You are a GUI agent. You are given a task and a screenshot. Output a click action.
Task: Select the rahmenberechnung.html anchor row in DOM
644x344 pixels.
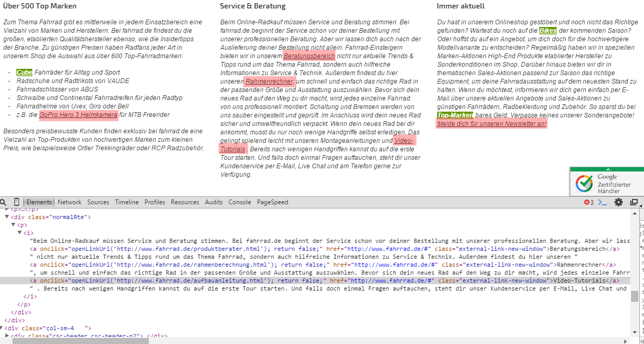[x=322, y=265]
